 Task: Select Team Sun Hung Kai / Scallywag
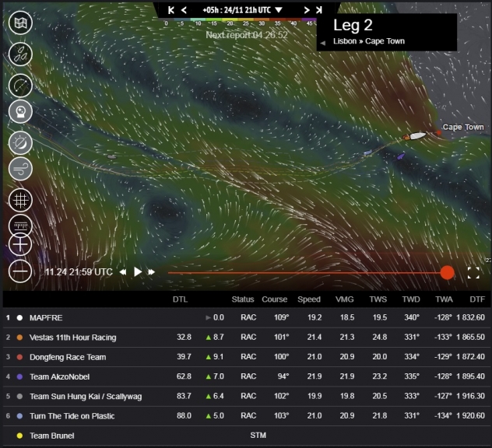pos(246,396)
